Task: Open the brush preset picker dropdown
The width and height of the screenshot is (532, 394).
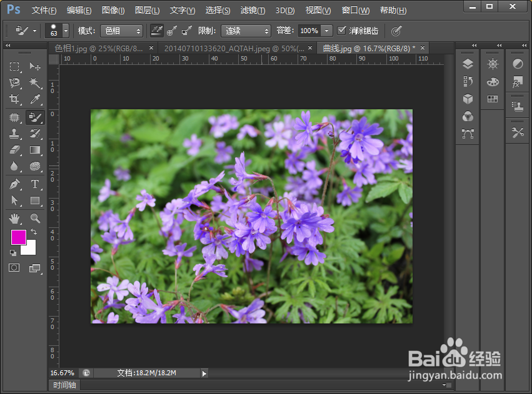Action: tap(66, 31)
